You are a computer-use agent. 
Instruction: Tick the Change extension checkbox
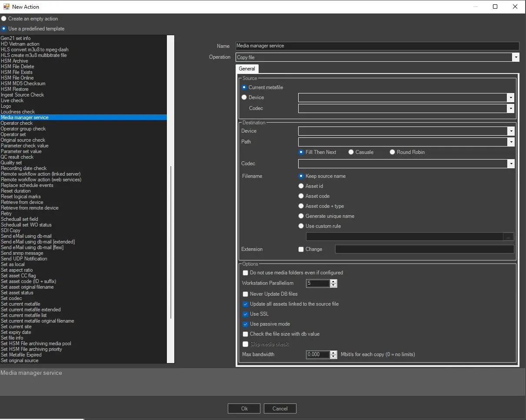(301, 249)
